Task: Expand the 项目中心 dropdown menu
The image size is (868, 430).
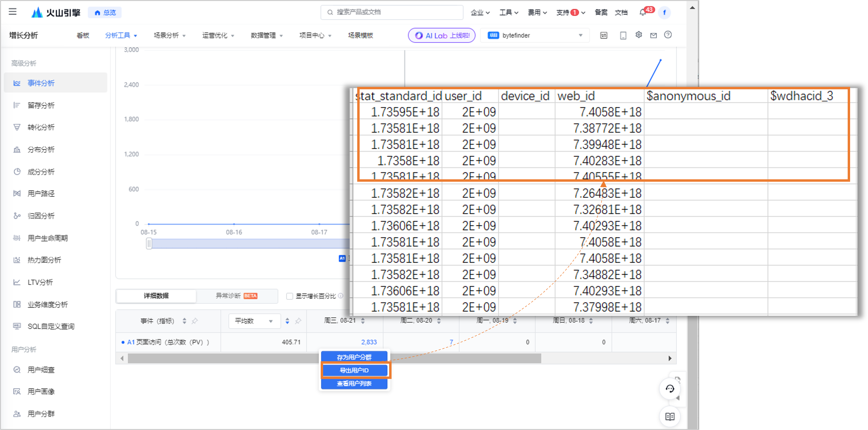Action: (x=315, y=35)
